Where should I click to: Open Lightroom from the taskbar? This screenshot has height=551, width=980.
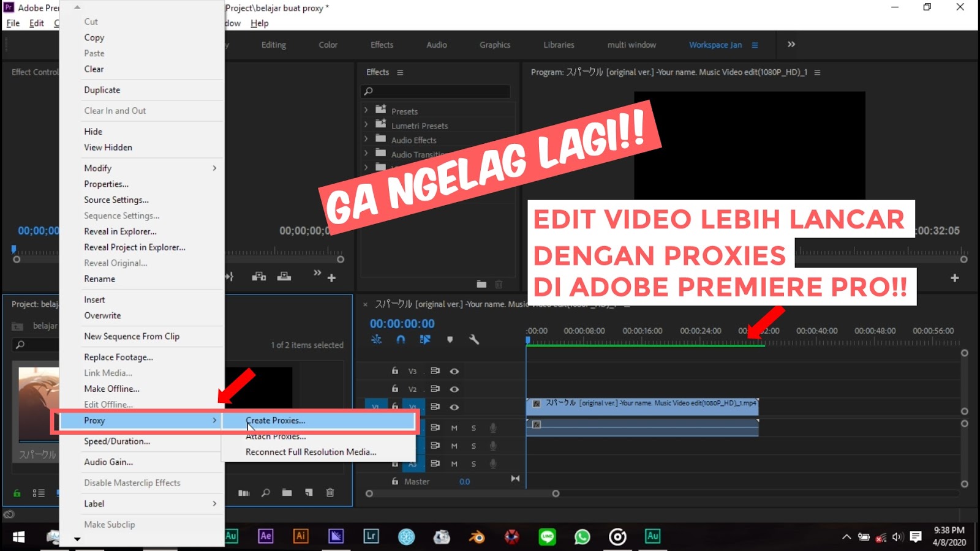click(371, 536)
